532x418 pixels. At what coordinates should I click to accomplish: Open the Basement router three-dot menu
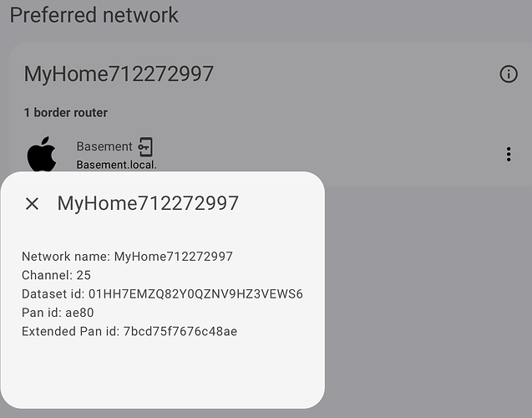point(508,154)
